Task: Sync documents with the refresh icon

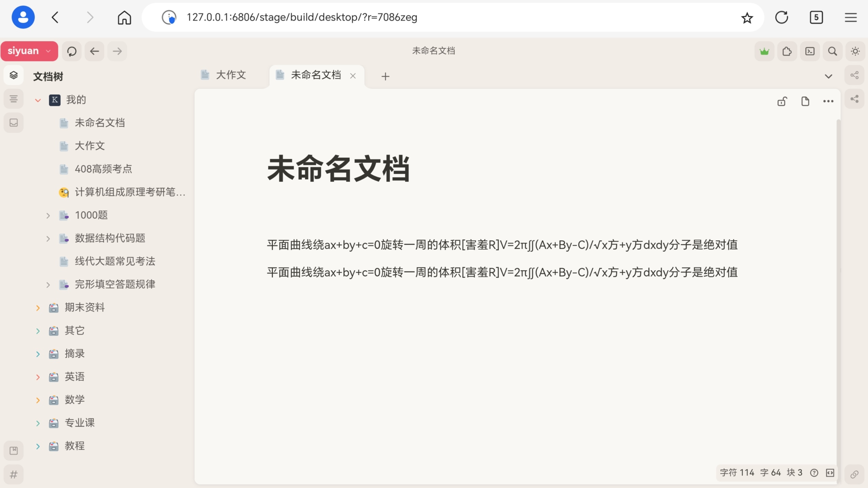Action: (71, 51)
